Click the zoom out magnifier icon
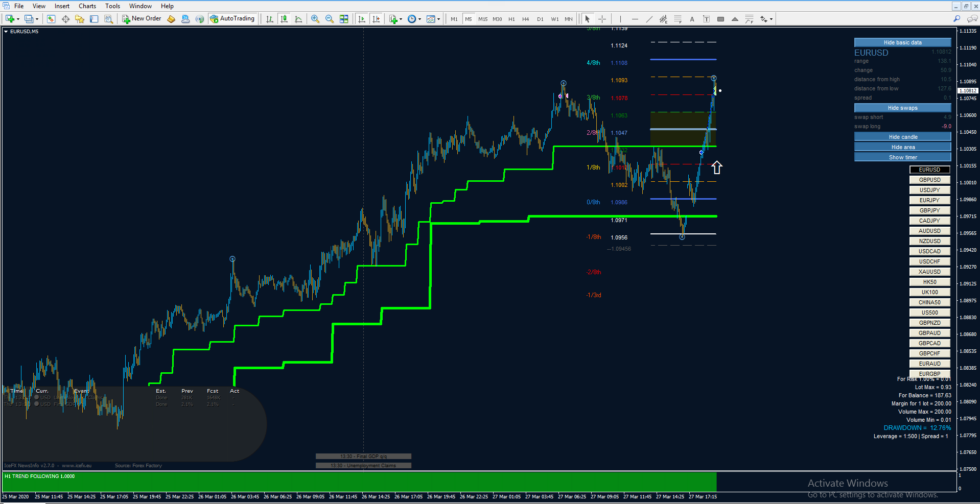Viewport: 980px width, 504px height. tap(330, 19)
